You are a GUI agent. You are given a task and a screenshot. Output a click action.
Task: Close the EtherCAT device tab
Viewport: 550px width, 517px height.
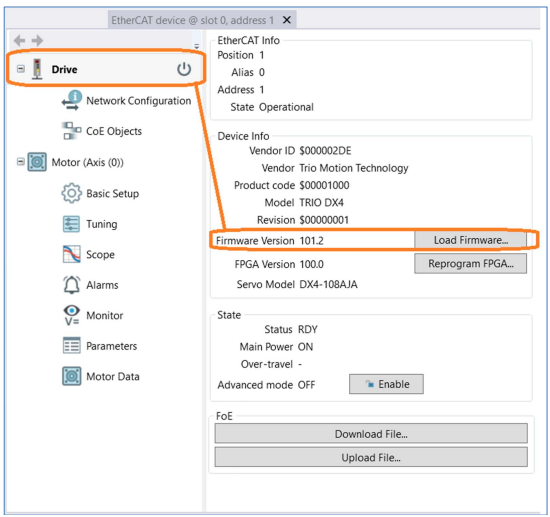click(287, 20)
